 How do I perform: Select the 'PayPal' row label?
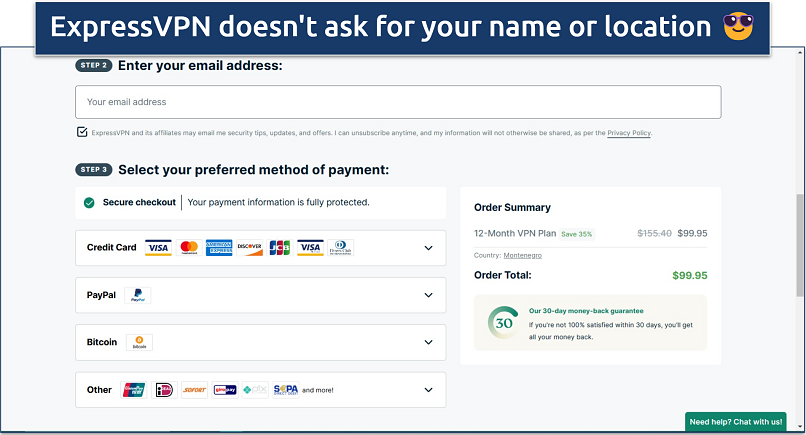[x=101, y=295]
